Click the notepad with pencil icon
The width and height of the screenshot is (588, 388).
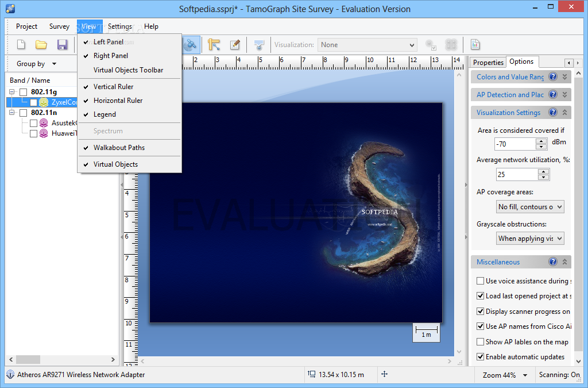(235, 45)
